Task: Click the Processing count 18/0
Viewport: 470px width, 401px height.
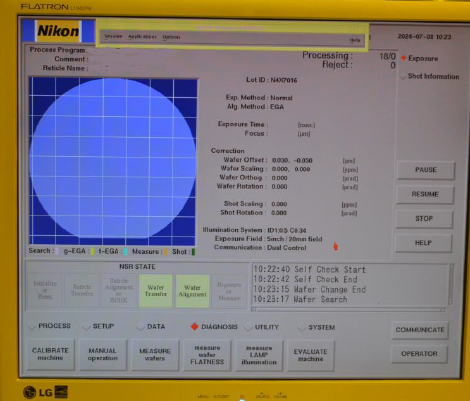Action: 387,56
